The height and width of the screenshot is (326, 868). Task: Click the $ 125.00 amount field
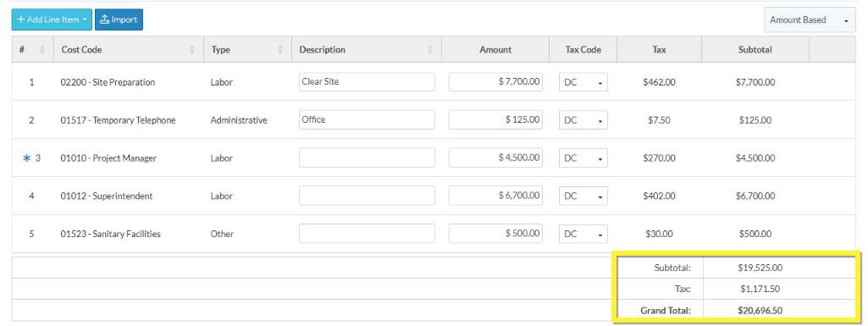[495, 119]
